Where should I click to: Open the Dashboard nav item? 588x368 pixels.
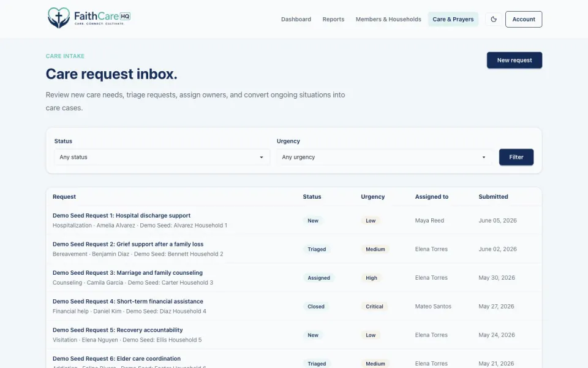point(296,19)
